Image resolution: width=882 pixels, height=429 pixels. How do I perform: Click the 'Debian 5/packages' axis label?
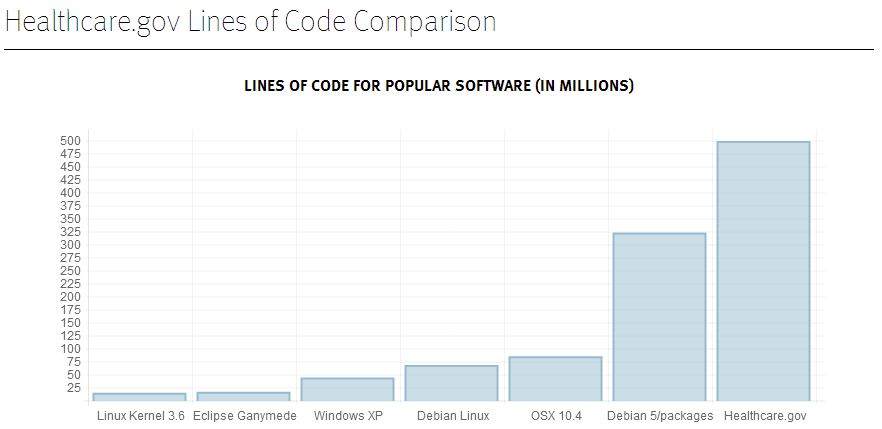click(660, 417)
